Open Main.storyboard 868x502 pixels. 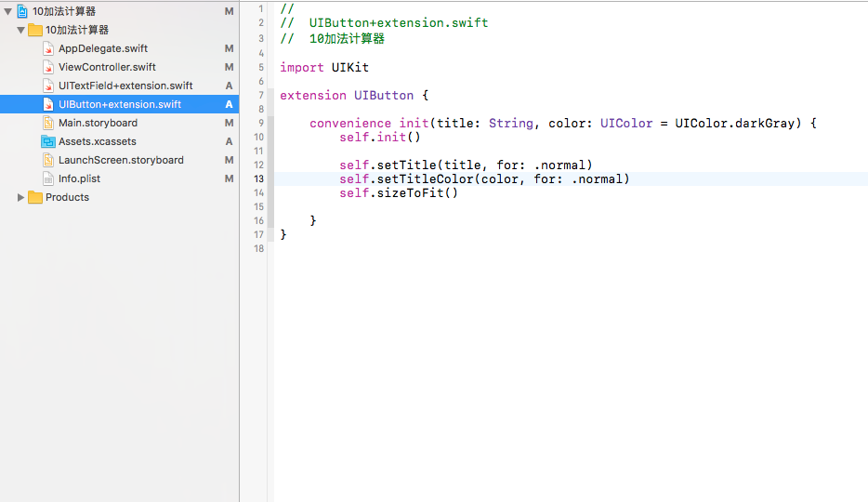[x=98, y=123]
